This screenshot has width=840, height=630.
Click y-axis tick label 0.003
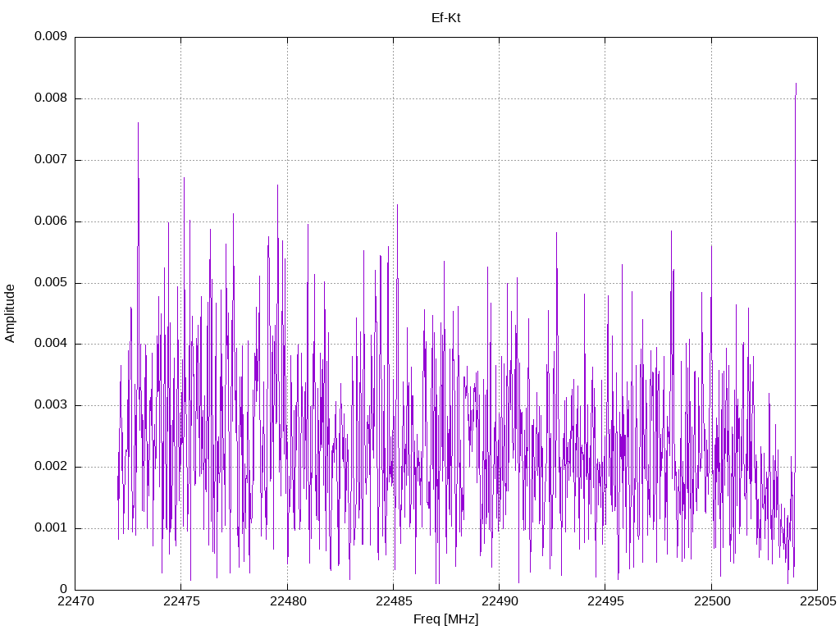pyautogui.click(x=51, y=405)
